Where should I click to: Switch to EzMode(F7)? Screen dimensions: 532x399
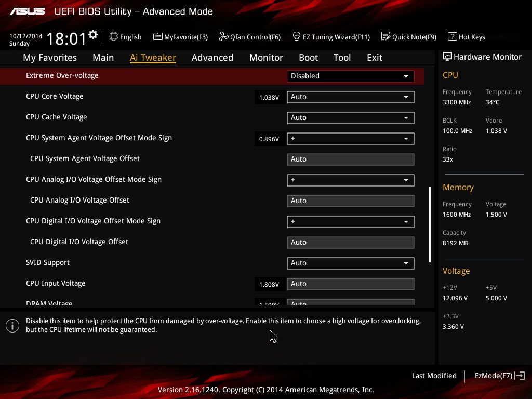pos(500,376)
